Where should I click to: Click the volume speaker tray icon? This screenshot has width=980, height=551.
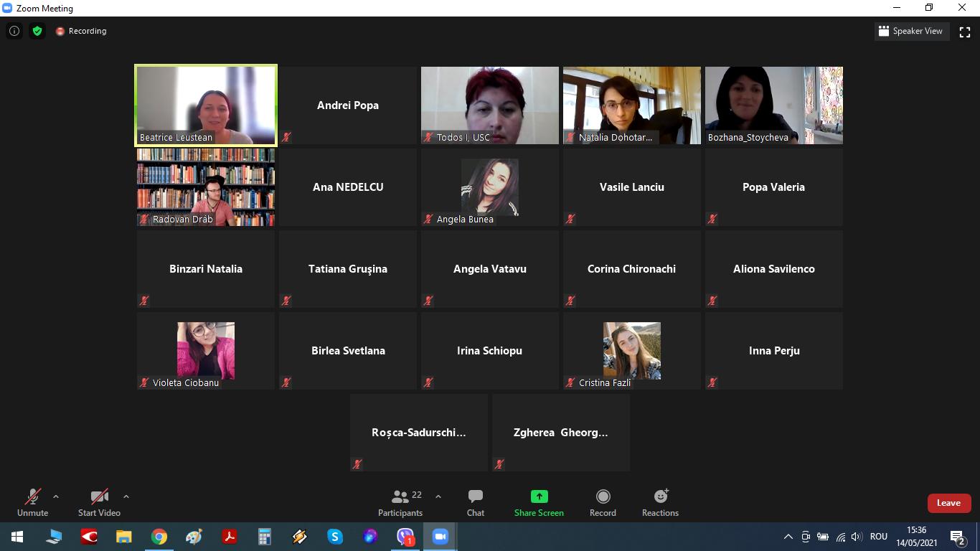point(856,537)
